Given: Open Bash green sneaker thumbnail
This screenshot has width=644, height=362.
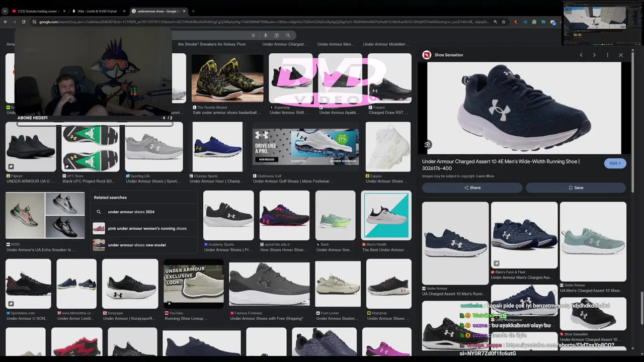Looking at the screenshot, I should 335,215.
